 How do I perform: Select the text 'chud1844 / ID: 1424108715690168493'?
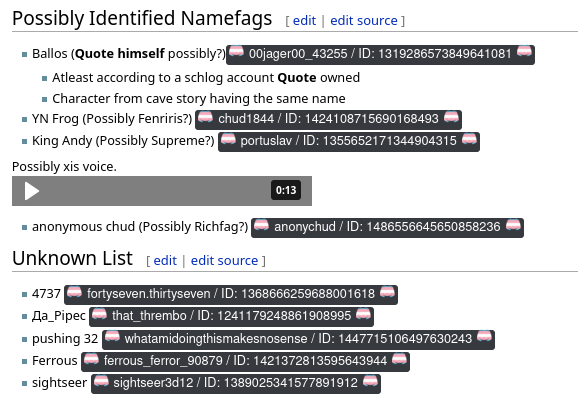point(328,119)
